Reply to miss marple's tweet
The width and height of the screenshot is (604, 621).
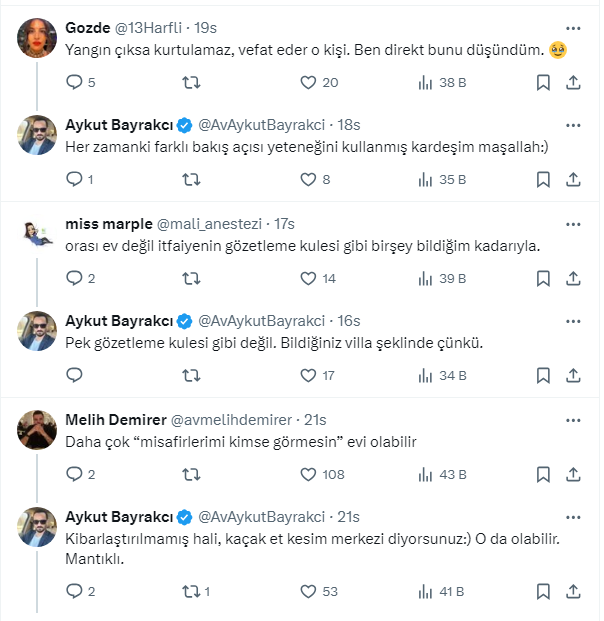click(73, 279)
